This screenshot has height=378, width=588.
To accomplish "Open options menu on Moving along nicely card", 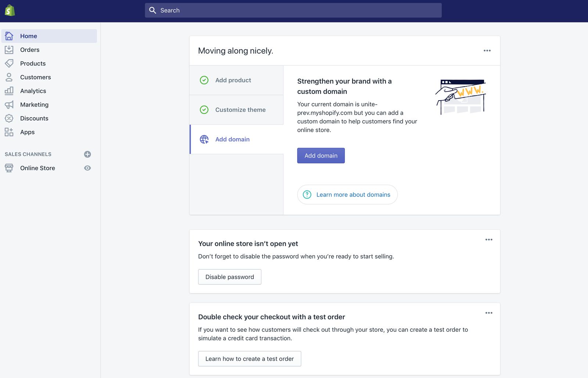I will [487, 51].
